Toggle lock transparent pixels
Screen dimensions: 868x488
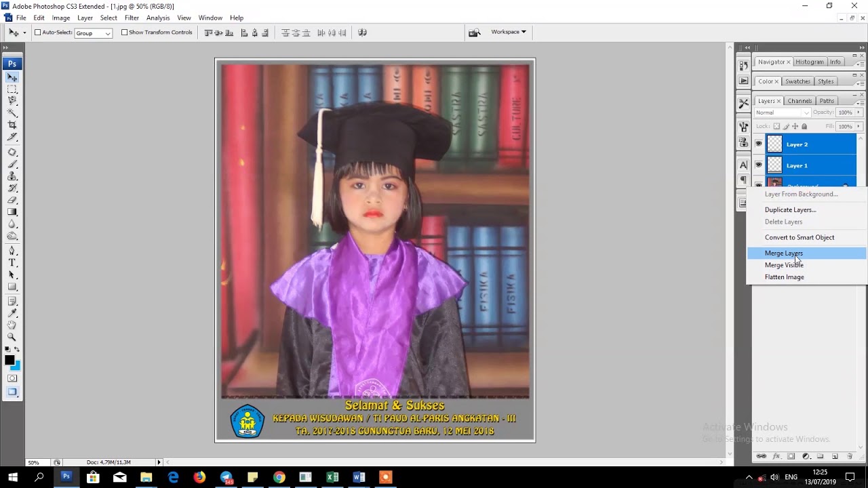coord(776,126)
